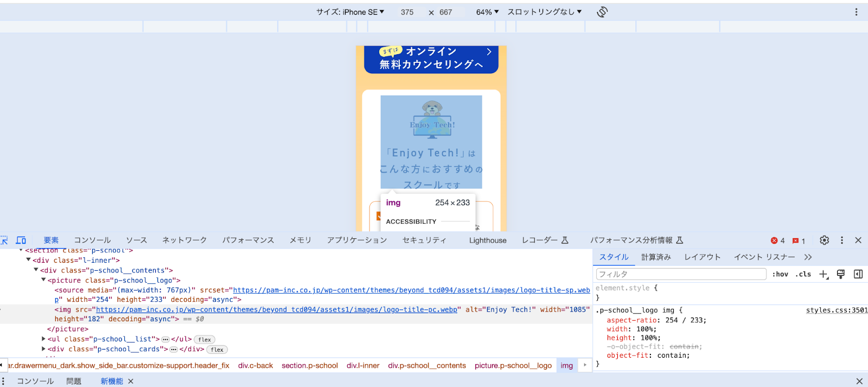Click the issues badge showing 1

(x=799, y=240)
